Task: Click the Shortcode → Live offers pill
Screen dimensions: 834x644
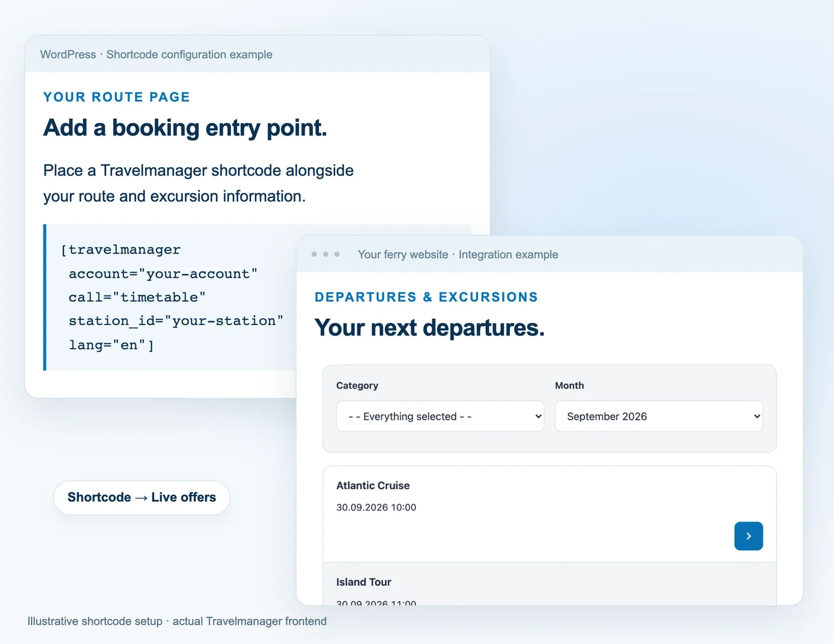Action: coord(142,498)
